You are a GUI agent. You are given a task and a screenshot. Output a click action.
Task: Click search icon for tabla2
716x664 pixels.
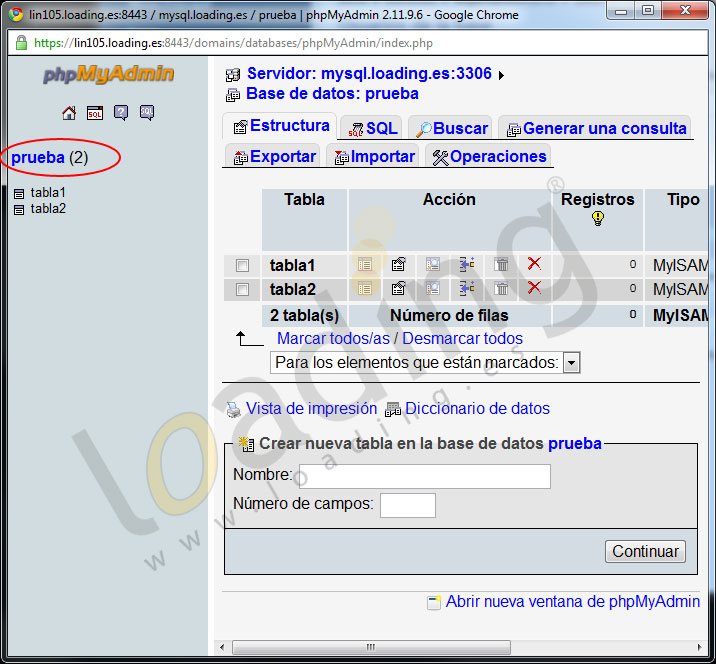pyautogui.click(x=433, y=289)
